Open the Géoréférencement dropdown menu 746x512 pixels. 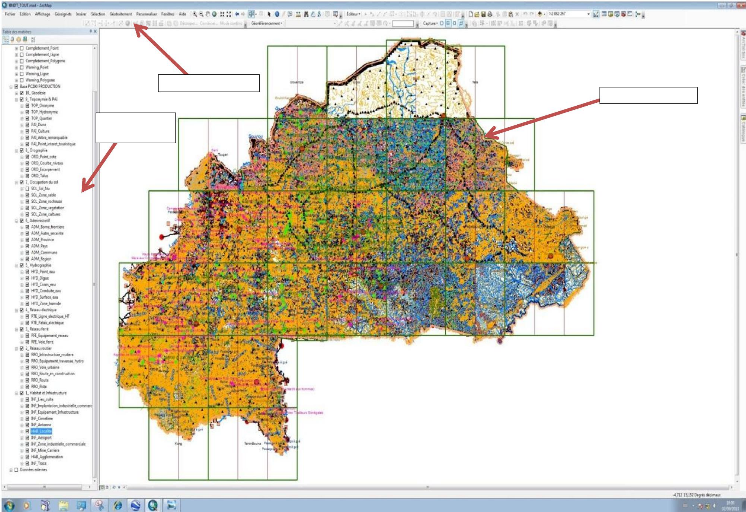pyautogui.click(x=265, y=22)
